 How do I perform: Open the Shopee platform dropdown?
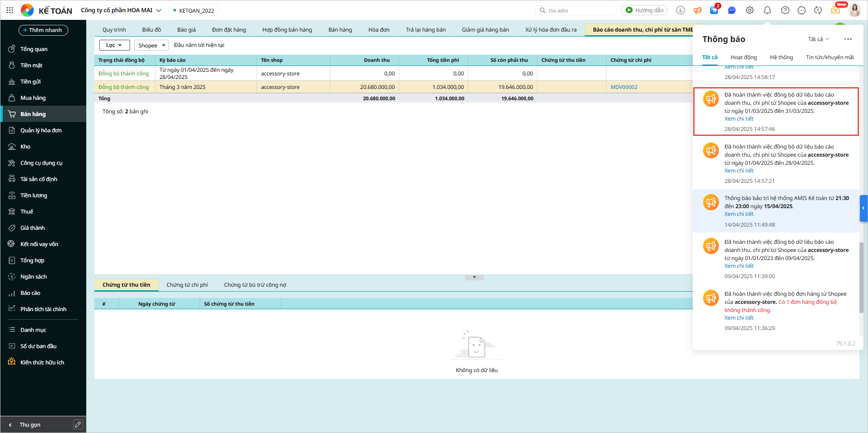point(151,45)
